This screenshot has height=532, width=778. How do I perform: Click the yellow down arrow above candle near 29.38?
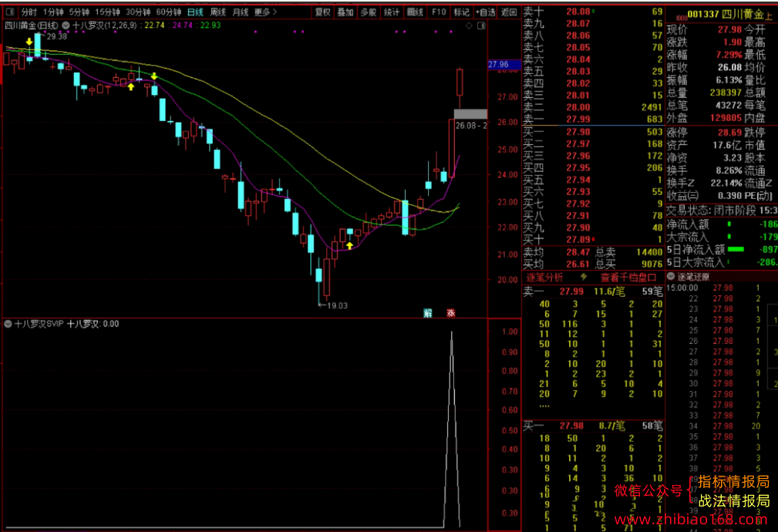[x=29, y=42]
